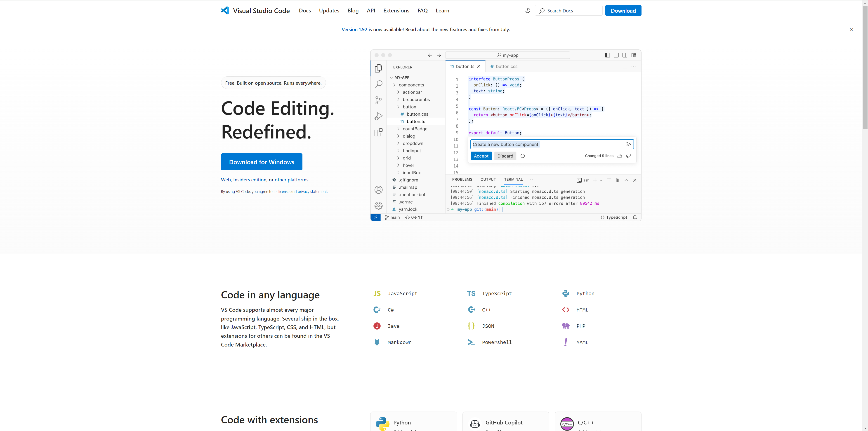Open the Updates navigation menu item
868x431 pixels.
click(x=329, y=10)
